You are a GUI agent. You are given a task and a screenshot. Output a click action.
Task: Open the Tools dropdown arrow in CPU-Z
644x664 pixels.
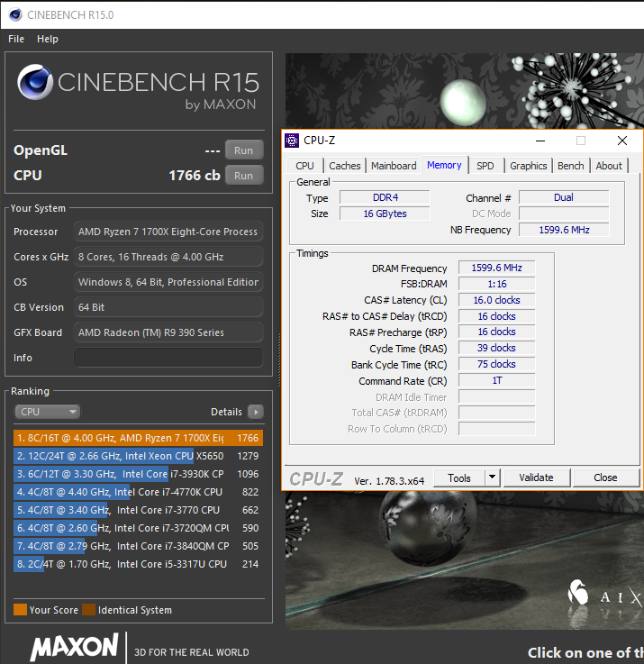tap(492, 478)
